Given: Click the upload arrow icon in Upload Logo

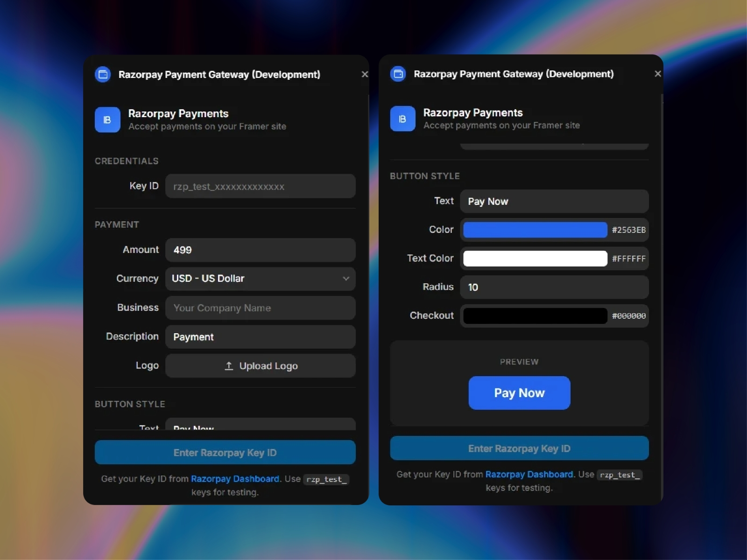Looking at the screenshot, I should point(228,366).
